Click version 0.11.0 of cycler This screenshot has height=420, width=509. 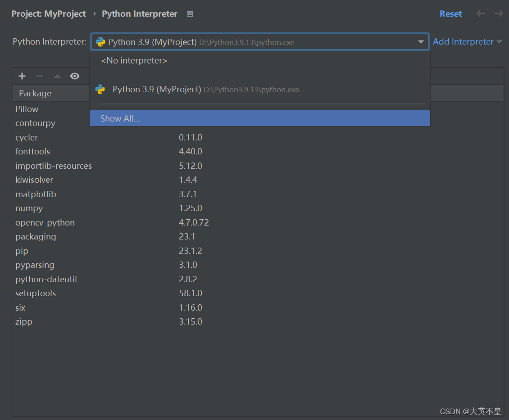(191, 137)
